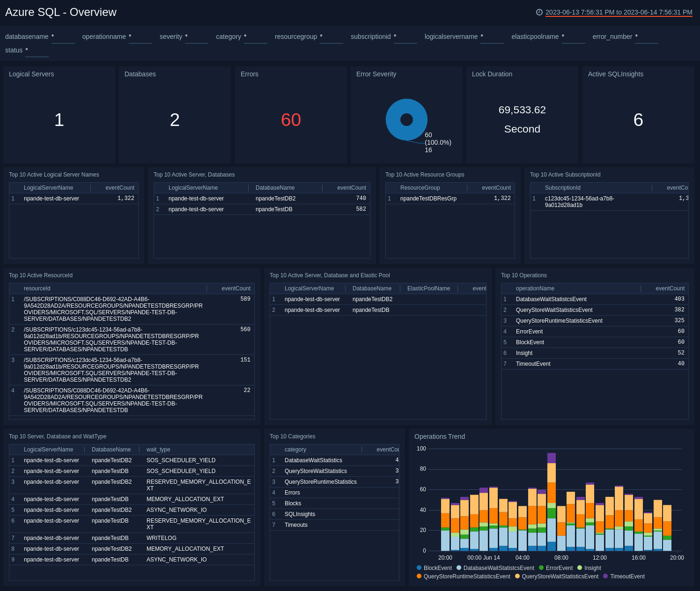The image size is (700, 591).
Task: Edit the error_number filter field
Action: 647,37
